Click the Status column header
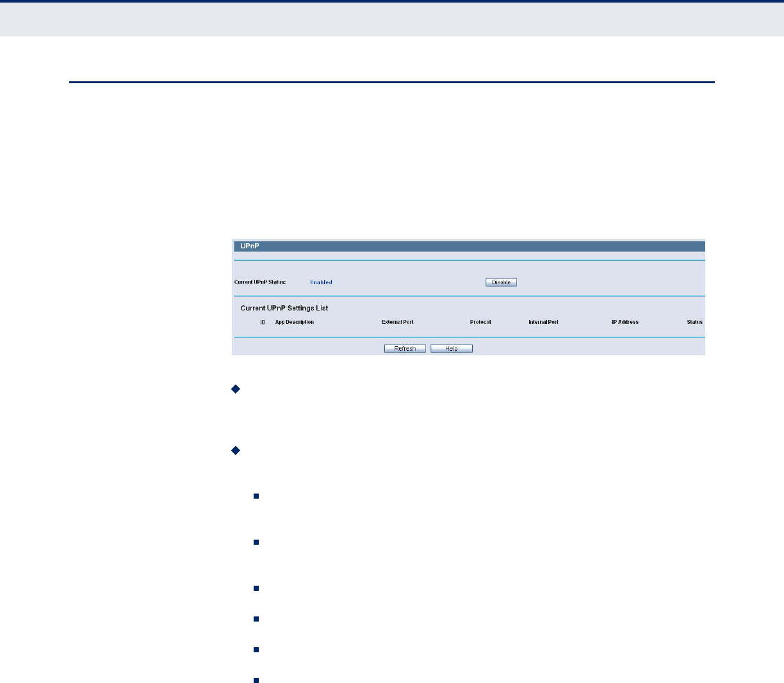 (695, 322)
